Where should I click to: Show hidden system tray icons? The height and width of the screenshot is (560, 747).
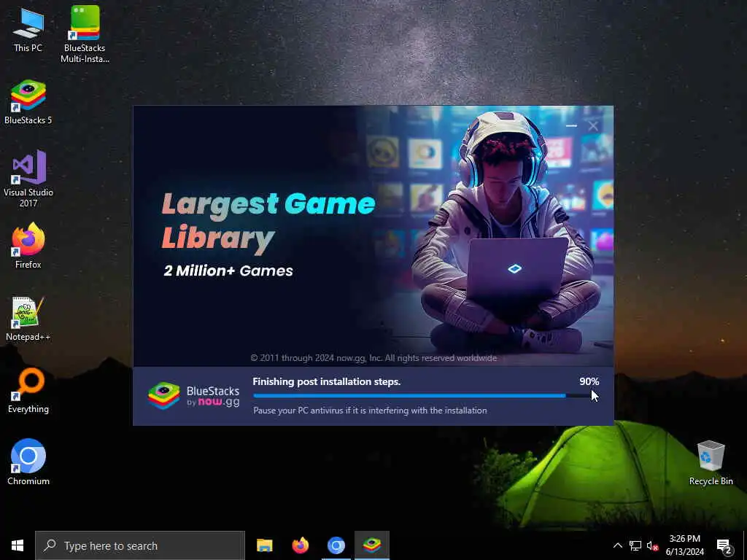coord(617,545)
